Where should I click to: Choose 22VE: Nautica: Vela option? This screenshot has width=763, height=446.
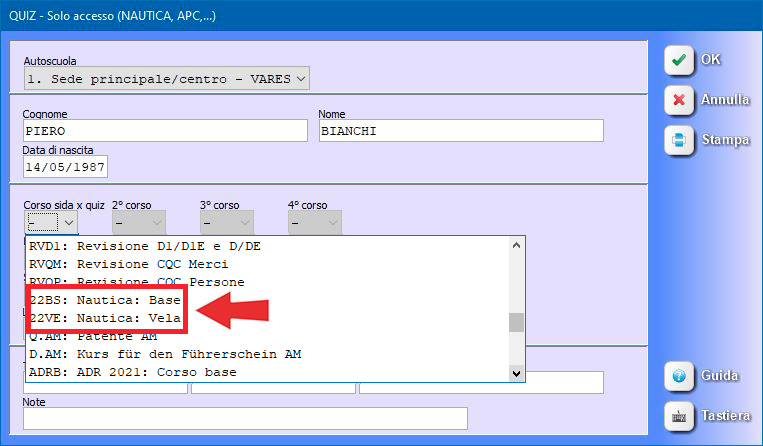click(x=103, y=318)
